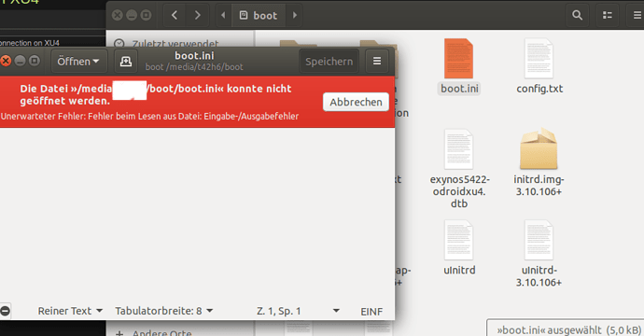This screenshot has width=644, height=336.
Task: Select the boot.ini file icon
Action: [459, 59]
